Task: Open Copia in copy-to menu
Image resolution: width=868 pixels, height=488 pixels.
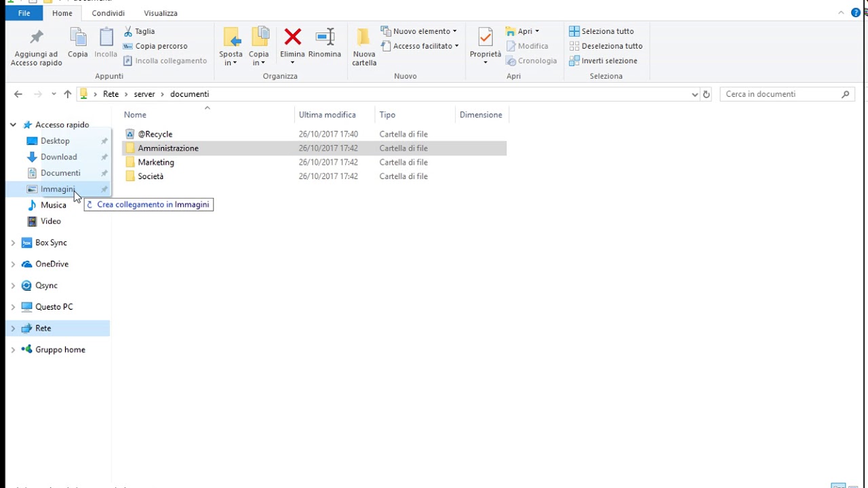Action: pyautogui.click(x=258, y=47)
